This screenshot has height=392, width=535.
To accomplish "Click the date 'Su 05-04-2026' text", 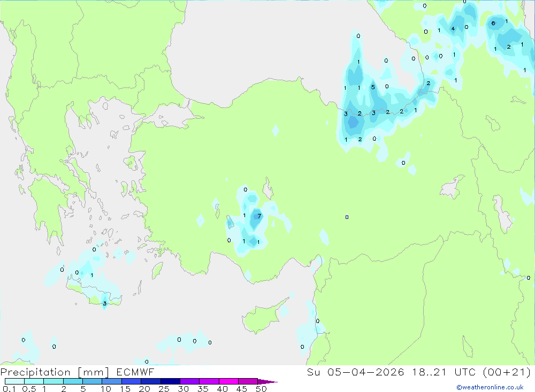I will (x=355, y=372).
